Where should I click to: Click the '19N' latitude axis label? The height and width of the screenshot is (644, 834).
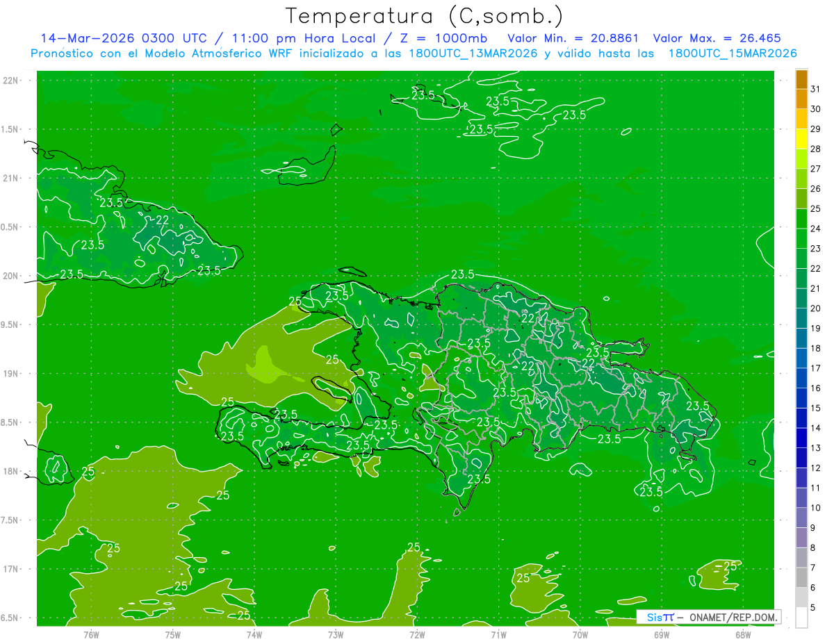(x=11, y=374)
